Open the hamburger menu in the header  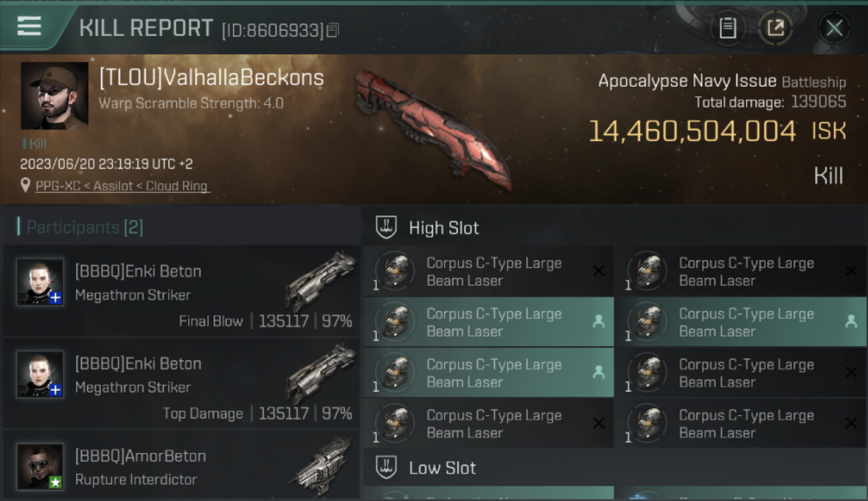(29, 27)
